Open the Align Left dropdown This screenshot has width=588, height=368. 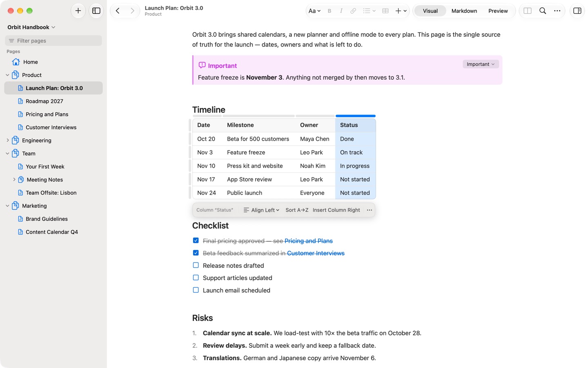(x=261, y=210)
